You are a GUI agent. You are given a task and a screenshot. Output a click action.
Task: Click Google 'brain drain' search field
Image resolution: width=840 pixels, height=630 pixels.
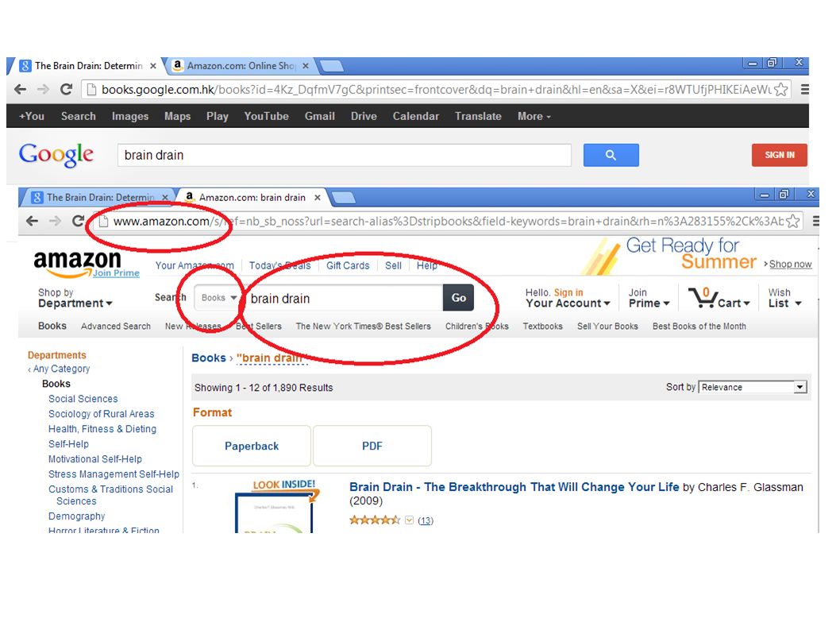pos(345,155)
